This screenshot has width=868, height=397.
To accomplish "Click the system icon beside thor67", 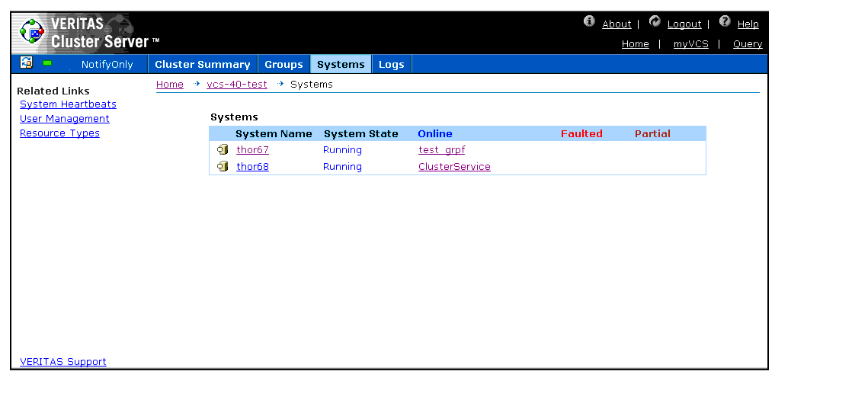I will (223, 150).
